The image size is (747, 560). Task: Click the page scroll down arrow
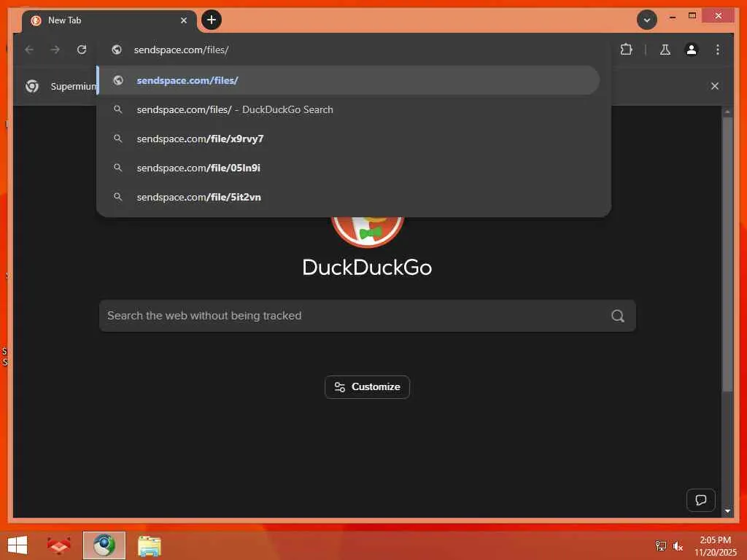(x=727, y=511)
